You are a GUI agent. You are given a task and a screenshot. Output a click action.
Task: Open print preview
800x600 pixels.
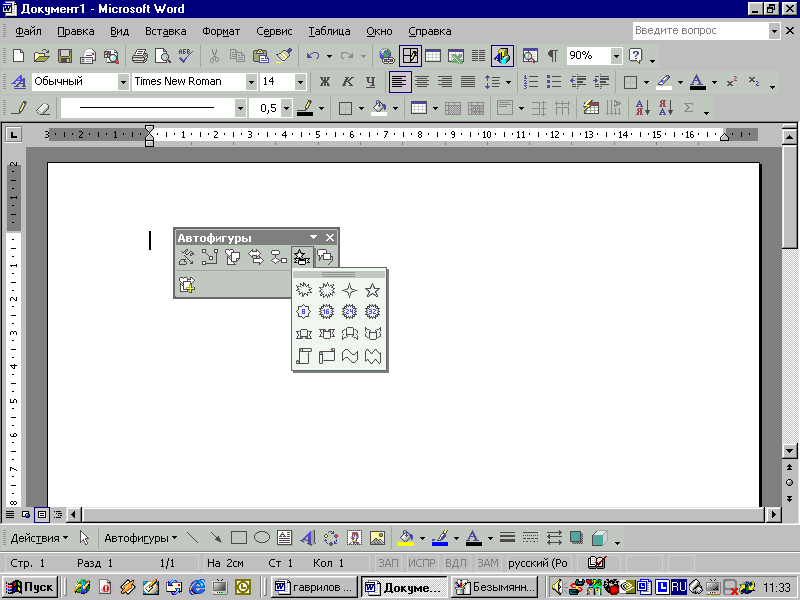pyautogui.click(x=163, y=56)
